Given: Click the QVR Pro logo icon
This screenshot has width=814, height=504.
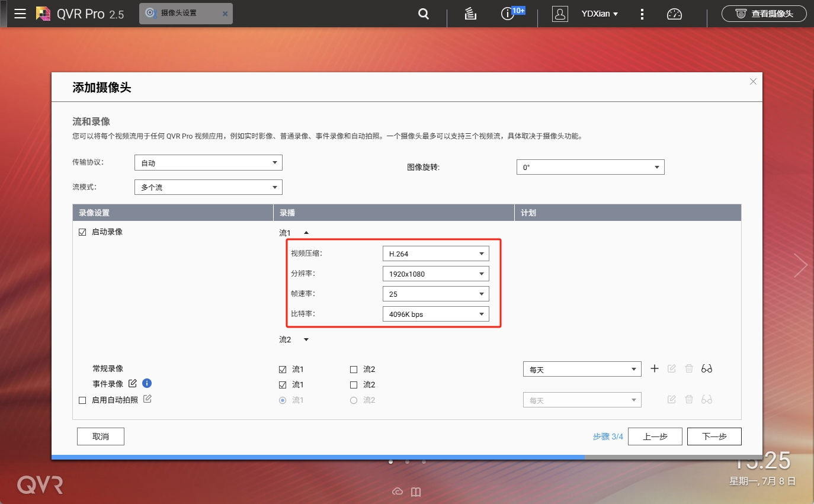Looking at the screenshot, I should coord(43,14).
